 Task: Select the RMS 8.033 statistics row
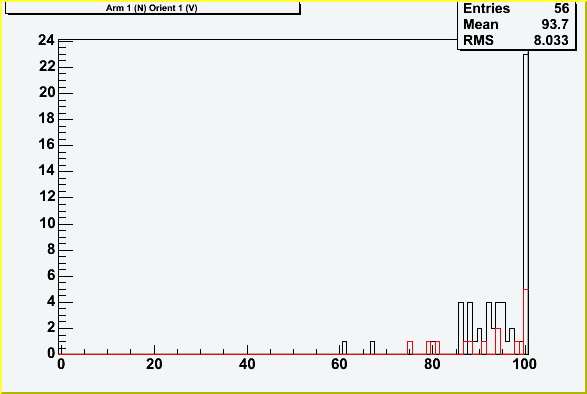pyautogui.click(x=516, y=40)
